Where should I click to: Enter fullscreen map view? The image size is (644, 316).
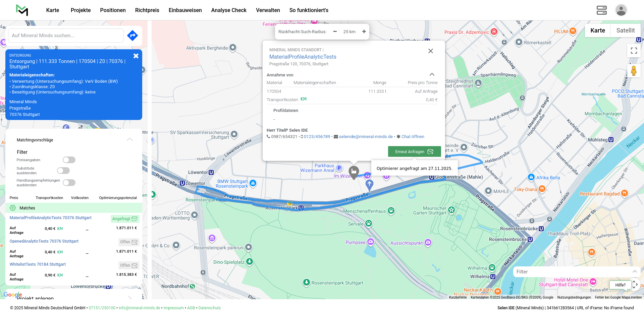tap(634, 51)
